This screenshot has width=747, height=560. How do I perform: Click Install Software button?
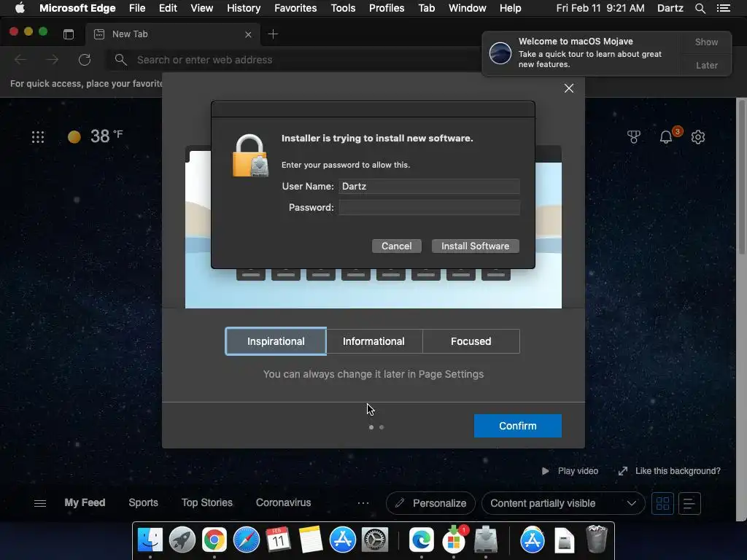pyautogui.click(x=475, y=246)
